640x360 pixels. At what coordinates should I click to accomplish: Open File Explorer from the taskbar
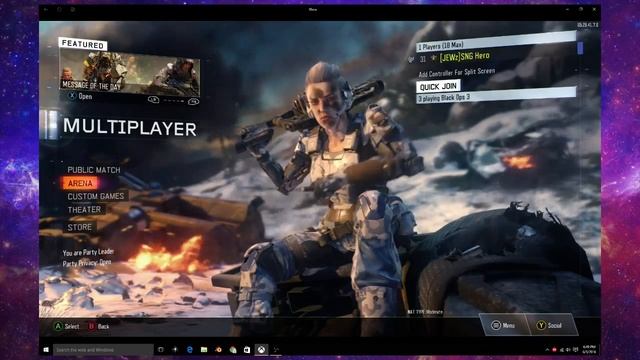click(x=204, y=350)
